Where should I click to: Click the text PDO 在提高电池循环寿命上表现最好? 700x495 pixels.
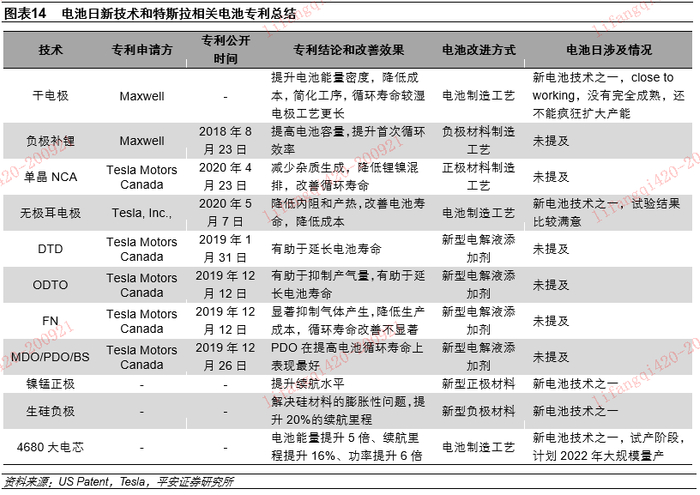point(347,357)
